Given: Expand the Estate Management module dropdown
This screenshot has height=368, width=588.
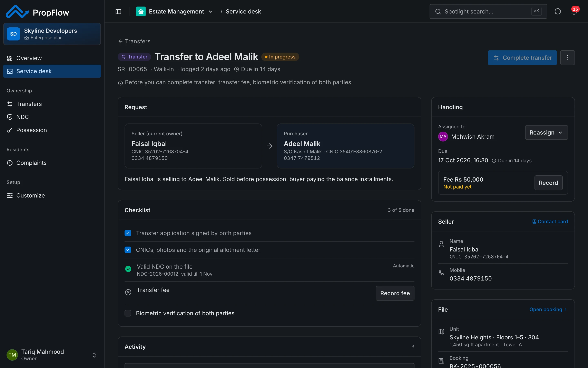Looking at the screenshot, I should (x=211, y=11).
